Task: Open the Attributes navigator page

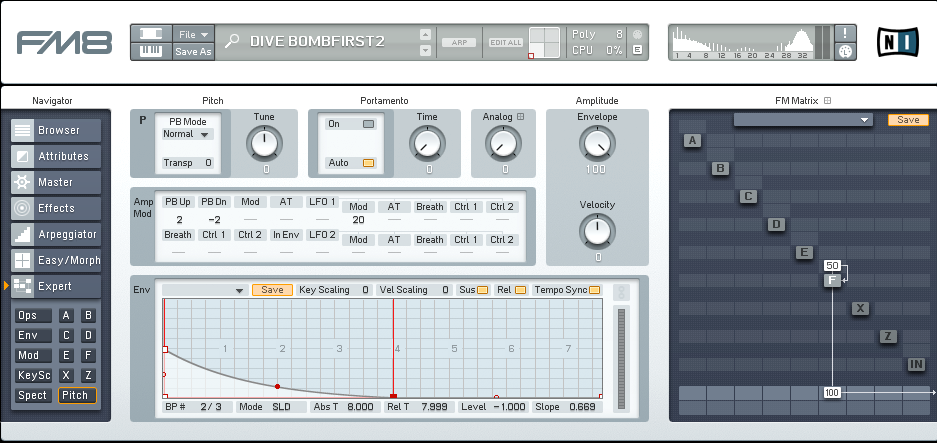Action: [x=56, y=156]
